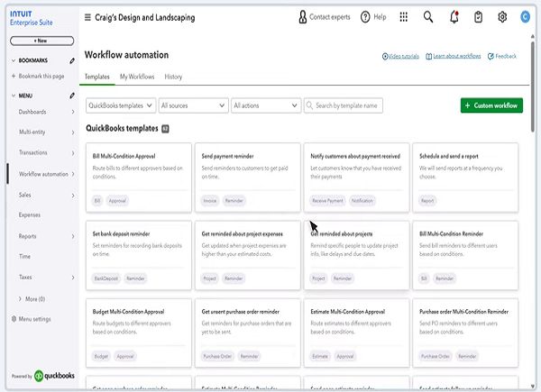Open the Bill Multi-Condition Approval template

[138, 177]
